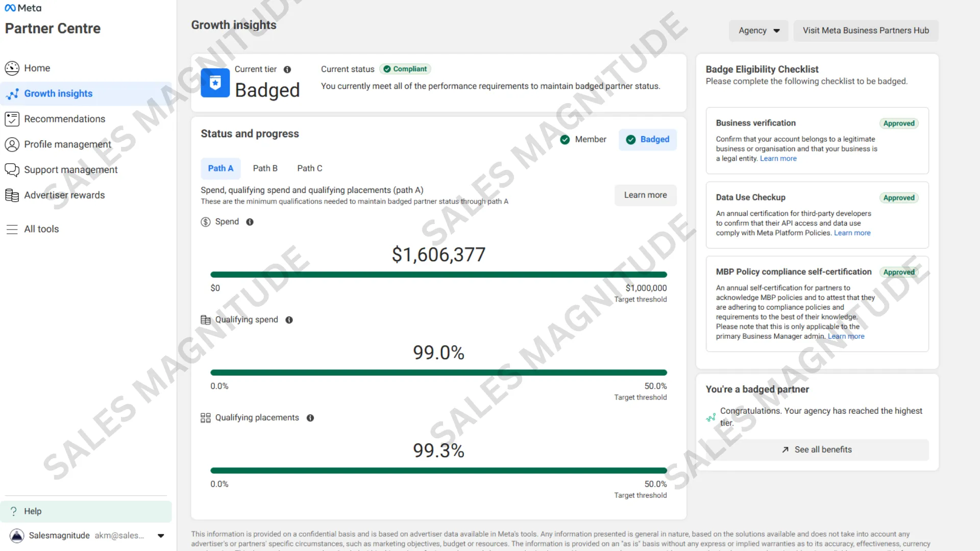Click the MBP Policy Approved badge

pyautogui.click(x=899, y=272)
